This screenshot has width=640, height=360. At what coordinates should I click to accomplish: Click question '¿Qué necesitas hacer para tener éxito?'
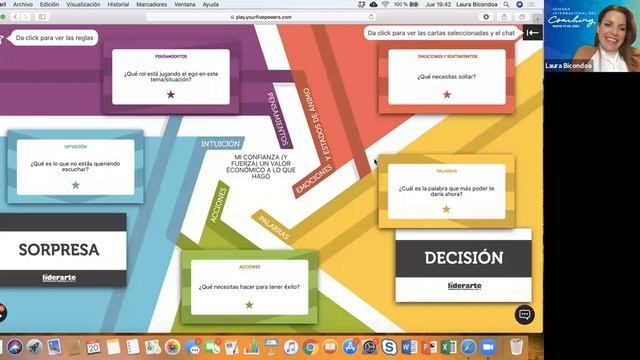(x=249, y=287)
